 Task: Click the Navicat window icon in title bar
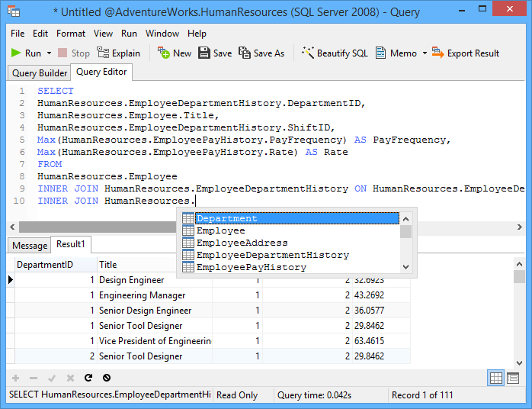click(x=14, y=12)
